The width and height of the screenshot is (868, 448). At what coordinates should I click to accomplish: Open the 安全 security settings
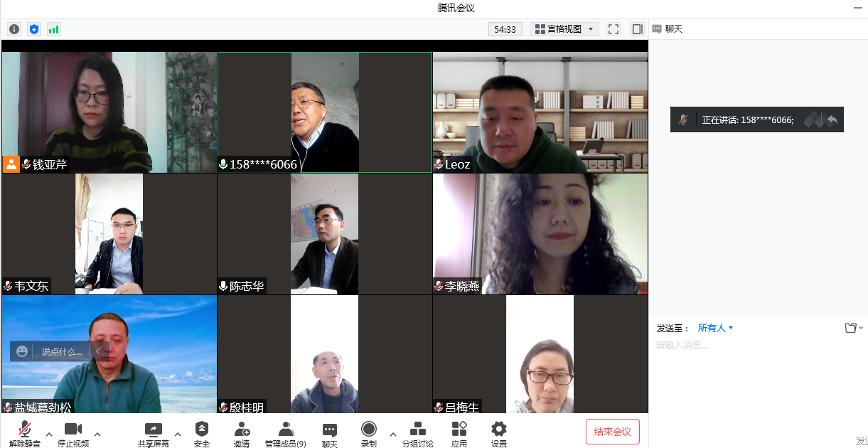pos(202,433)
